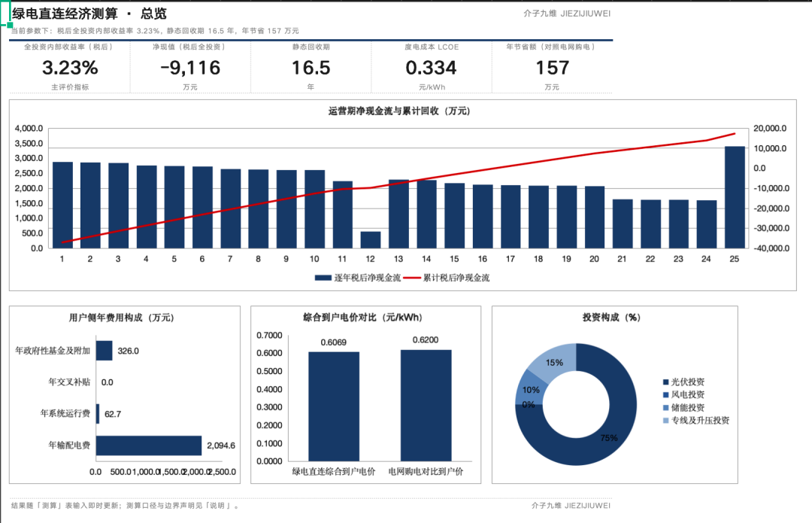The height and width of the screenshot is (523, 812).
Task: Click the 年交叉补贴 value 0.0
Action: coord(108,382)
